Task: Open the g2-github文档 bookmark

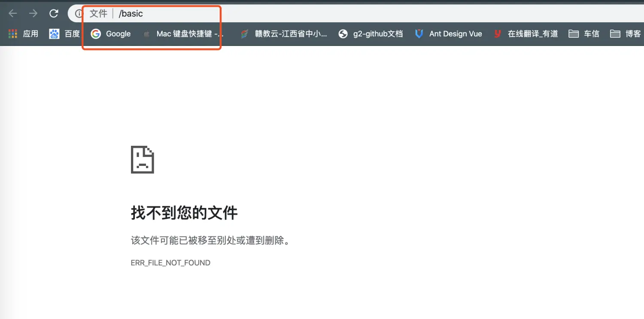Action: 371,33
